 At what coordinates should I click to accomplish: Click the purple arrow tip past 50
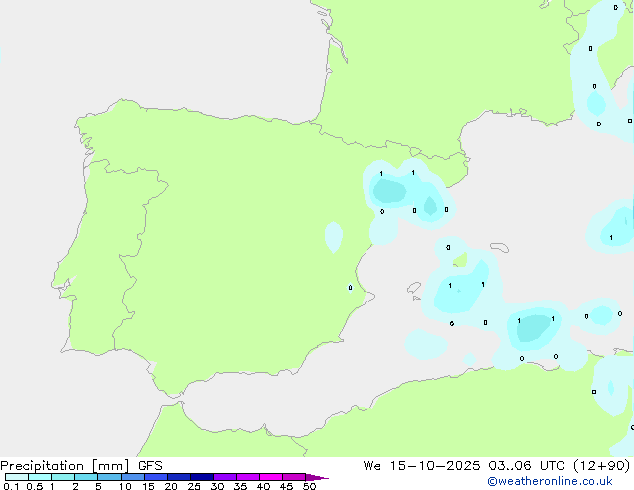[x=317, y=477]
